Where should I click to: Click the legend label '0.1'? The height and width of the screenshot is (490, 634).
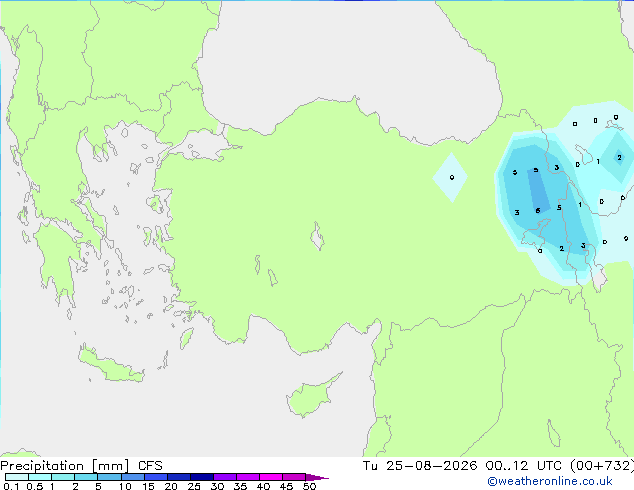[x=11, y=486]
